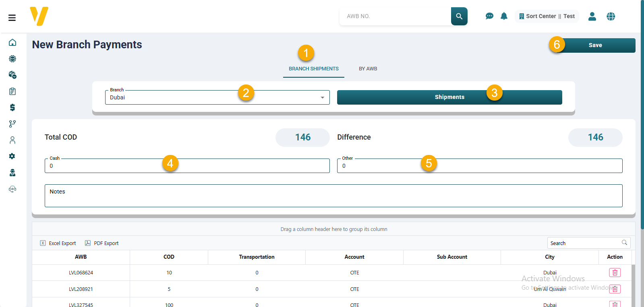644x307 pixels.
Task: Sort by the COD column header
Action: point(169,257)
